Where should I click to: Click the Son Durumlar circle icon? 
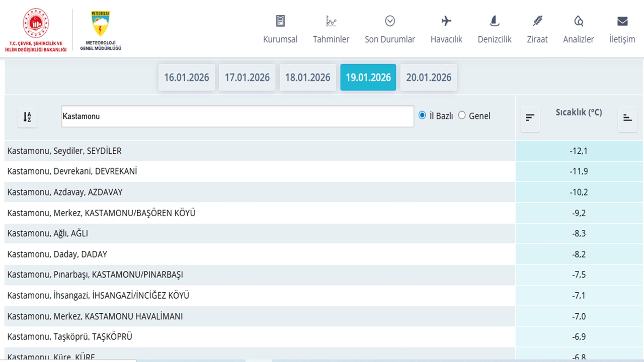coord(390,21)
